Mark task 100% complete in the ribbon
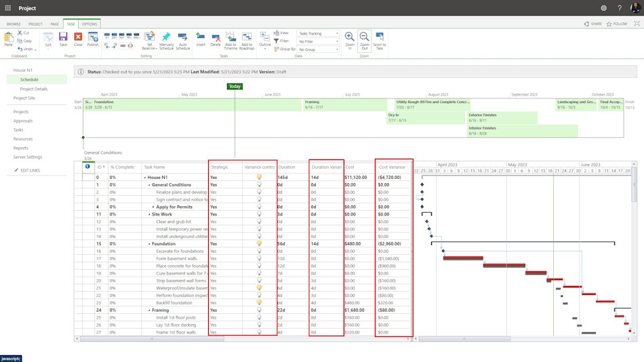Image resolution: width=644 pixels, height=362 pixels. (x=136, y=36)
